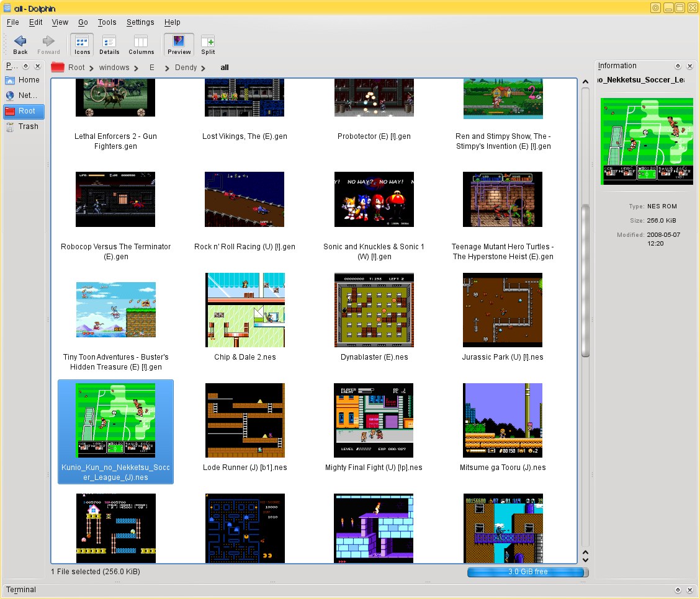This screenshot has width=700, height=599.
Task: Close the Places panel
Action: pos(38,66)
